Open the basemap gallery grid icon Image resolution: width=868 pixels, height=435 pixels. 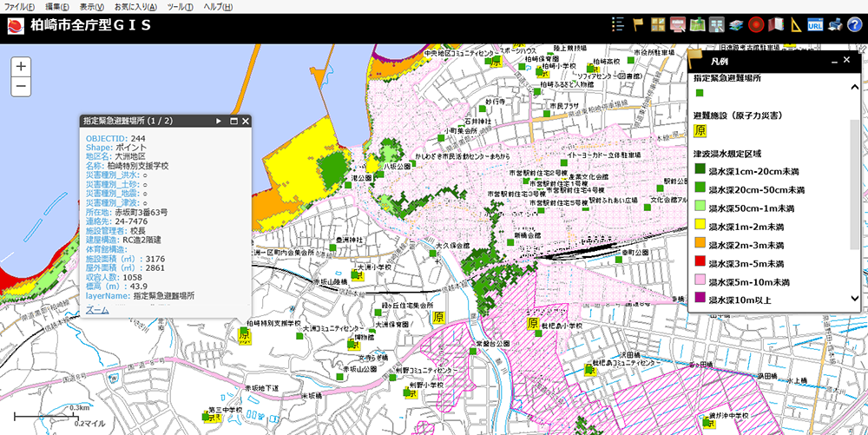658,24
